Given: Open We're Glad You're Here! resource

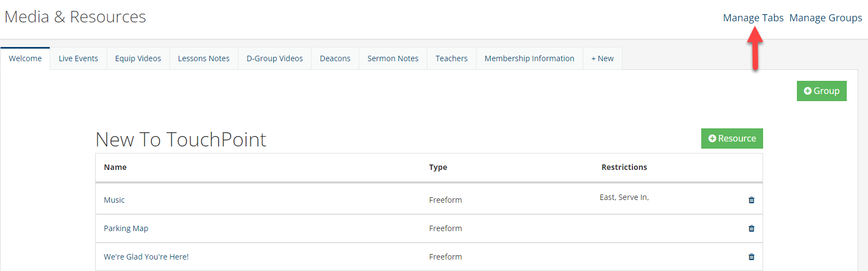Looking at the screenshot, I should coord(146,257).
